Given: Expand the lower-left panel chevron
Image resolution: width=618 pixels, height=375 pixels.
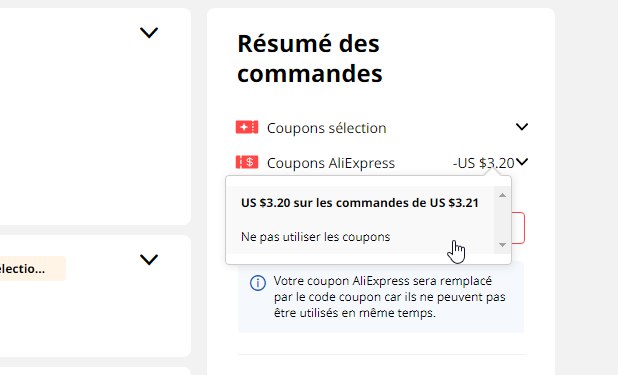Looking at the screenshot, I should 149,259.
